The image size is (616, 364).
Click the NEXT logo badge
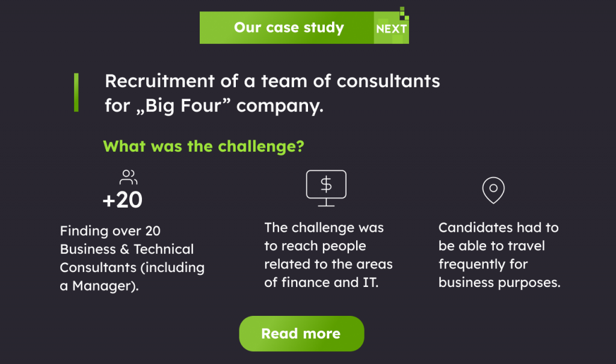pos(391,28)
